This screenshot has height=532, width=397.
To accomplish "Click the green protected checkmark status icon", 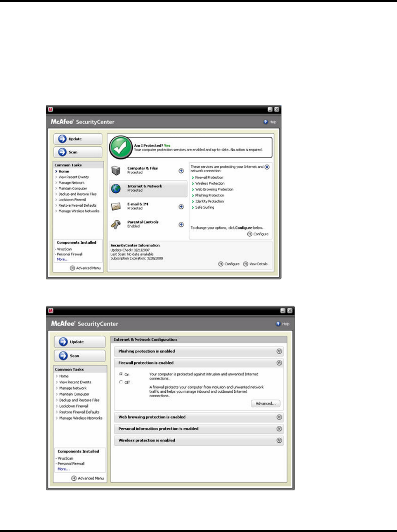I will pos(120,147).
